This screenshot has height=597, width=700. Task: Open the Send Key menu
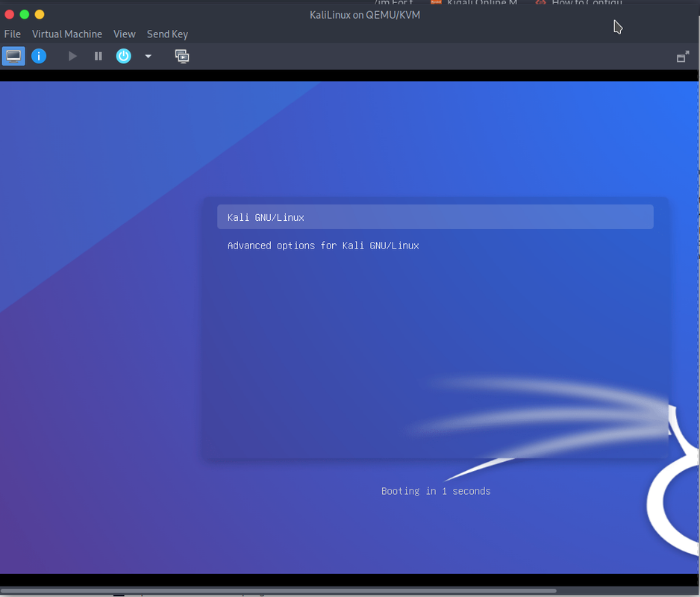[167, 34]
